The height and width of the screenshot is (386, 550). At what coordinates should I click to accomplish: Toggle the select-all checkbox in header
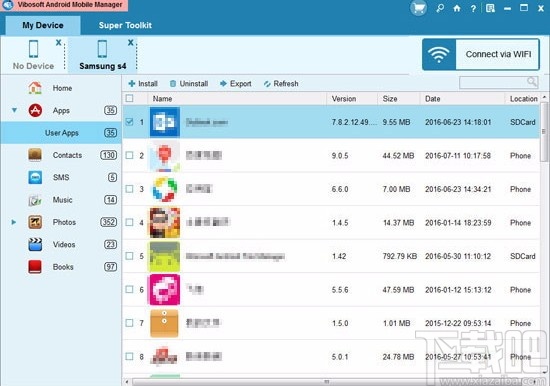(129, 98)
